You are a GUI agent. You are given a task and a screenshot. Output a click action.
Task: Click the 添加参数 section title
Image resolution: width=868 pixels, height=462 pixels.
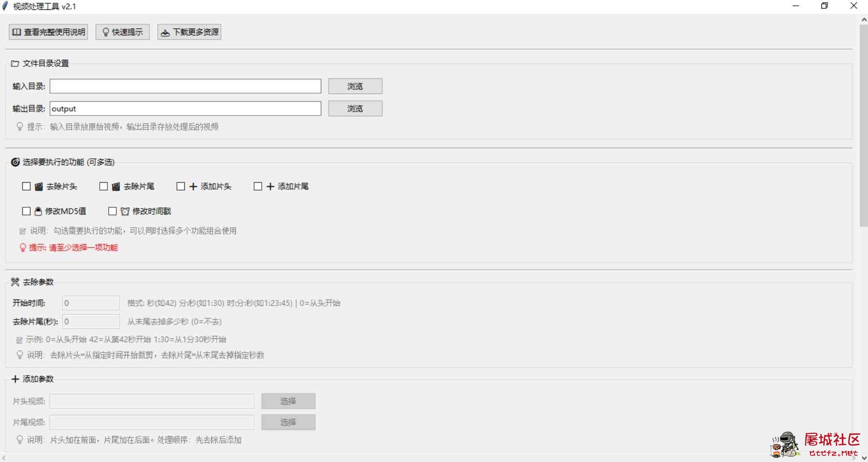(38, 379)
